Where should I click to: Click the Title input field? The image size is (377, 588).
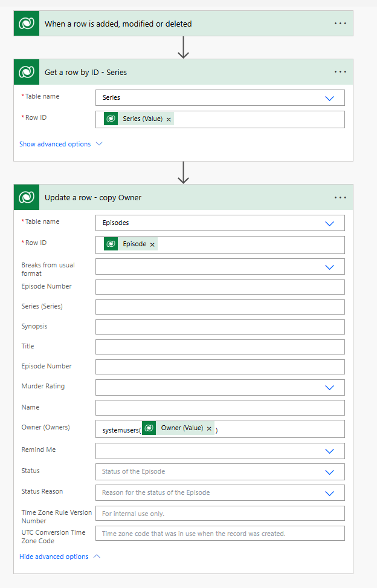point(220,347)
